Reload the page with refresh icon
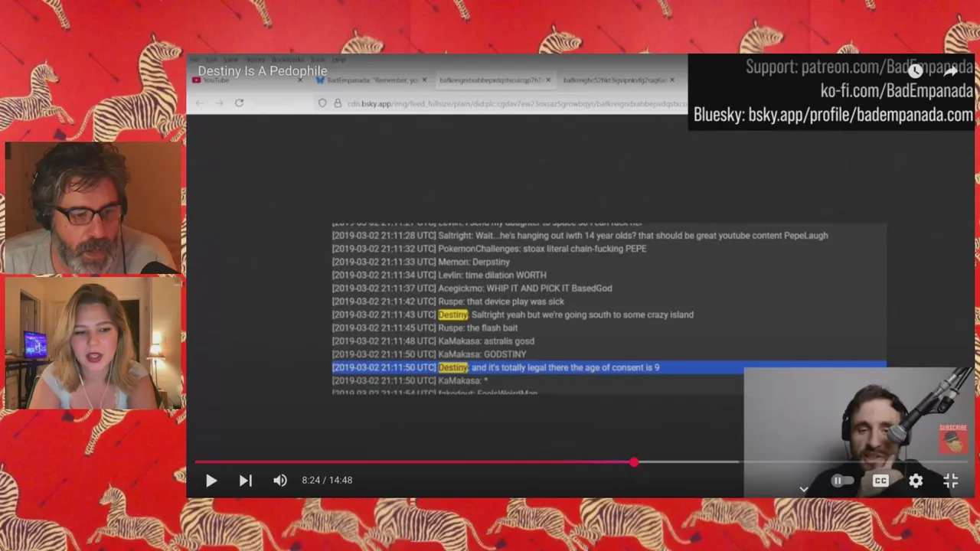 click(239, 103)
